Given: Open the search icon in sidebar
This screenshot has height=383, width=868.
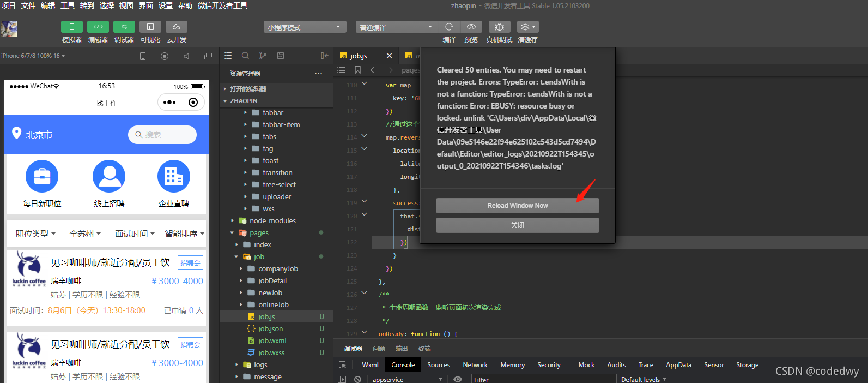Looking at the screenshot, I should [x=245, y=56].
